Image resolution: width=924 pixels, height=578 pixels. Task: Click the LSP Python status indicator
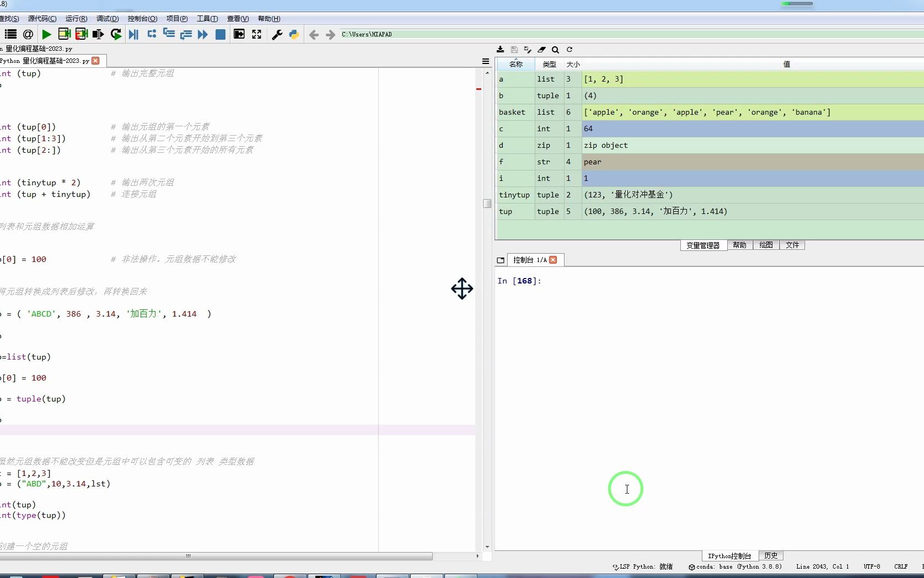pos(642,567)
